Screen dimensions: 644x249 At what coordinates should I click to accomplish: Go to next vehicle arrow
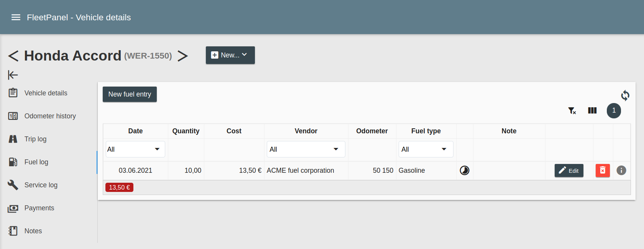coord(183,56)
